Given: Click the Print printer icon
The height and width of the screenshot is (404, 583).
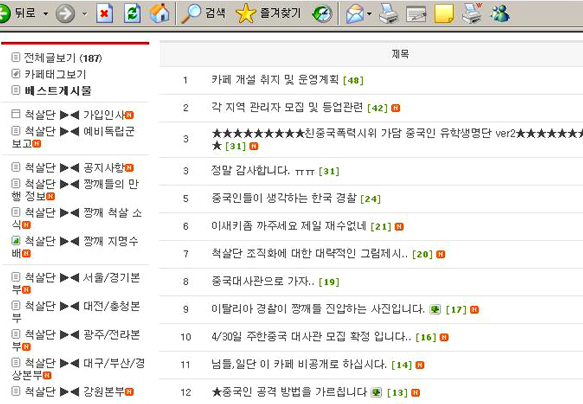Looking at the screenshot, I should point(389,14).
